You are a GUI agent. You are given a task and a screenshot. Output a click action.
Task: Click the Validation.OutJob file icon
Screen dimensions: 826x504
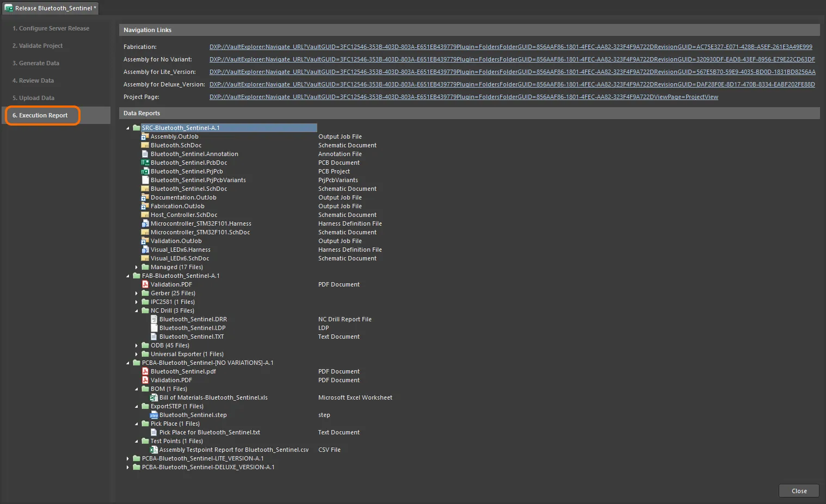click(145, 241)
